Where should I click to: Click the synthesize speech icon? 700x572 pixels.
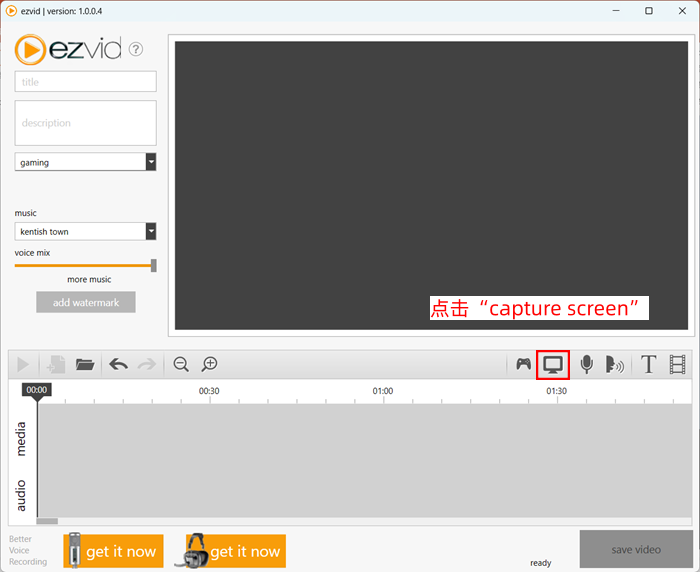[x=614, y=364]
